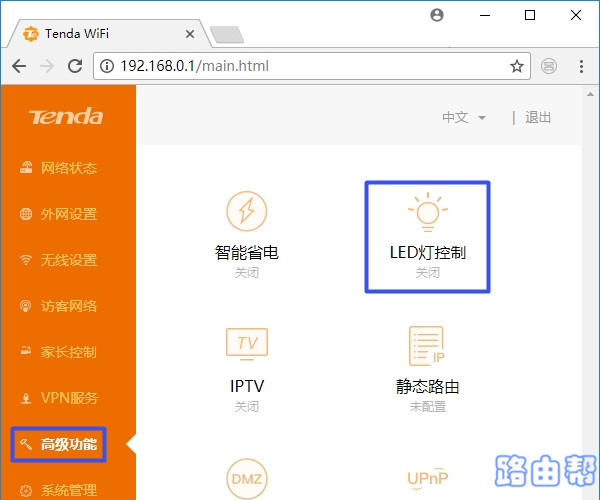Expand the 中文 language dropdown
Image resolution: width=600 pixels, height=500 pixels.
(464, 118)
